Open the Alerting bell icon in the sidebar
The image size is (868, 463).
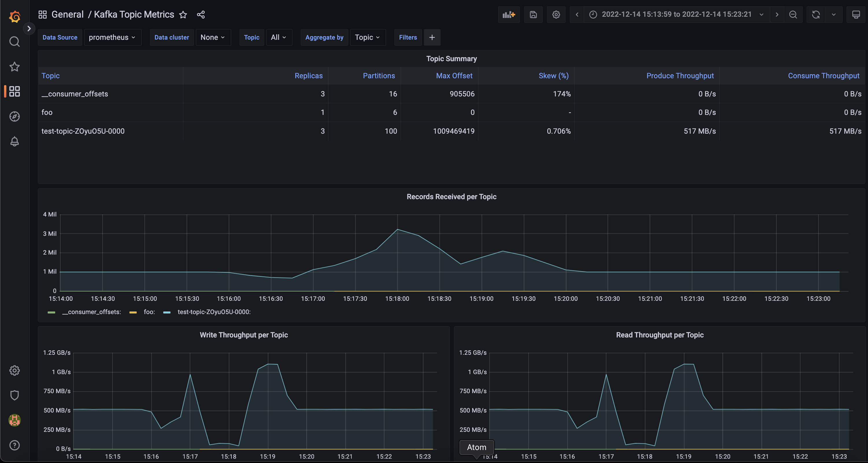14,141
